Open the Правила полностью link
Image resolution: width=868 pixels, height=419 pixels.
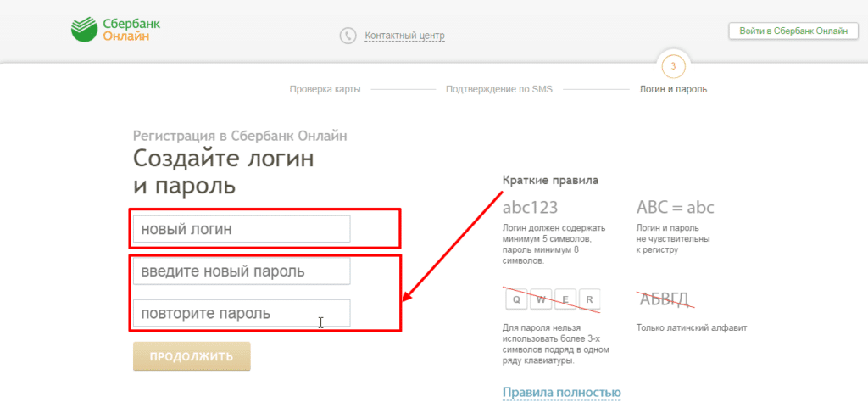[x=562, y=393]
